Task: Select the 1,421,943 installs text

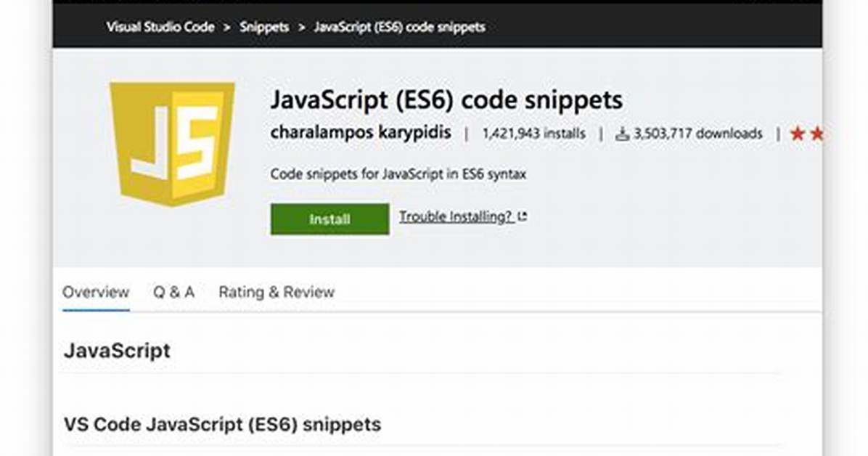Action: click(x=533, y=134)
